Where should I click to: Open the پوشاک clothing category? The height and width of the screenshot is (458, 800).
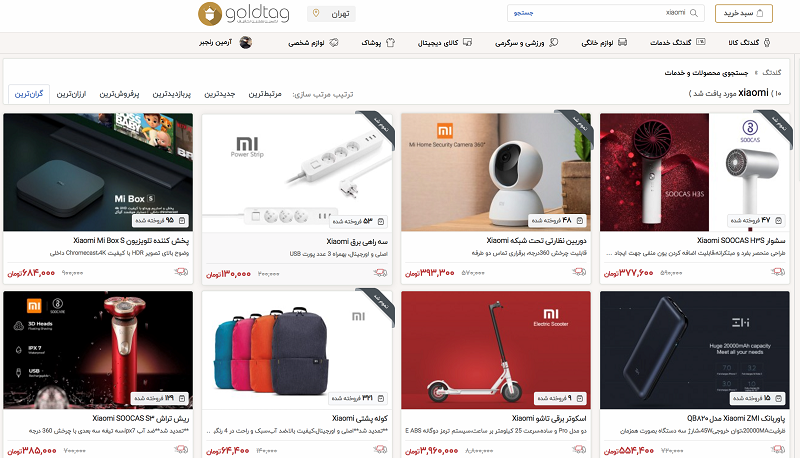378,43
